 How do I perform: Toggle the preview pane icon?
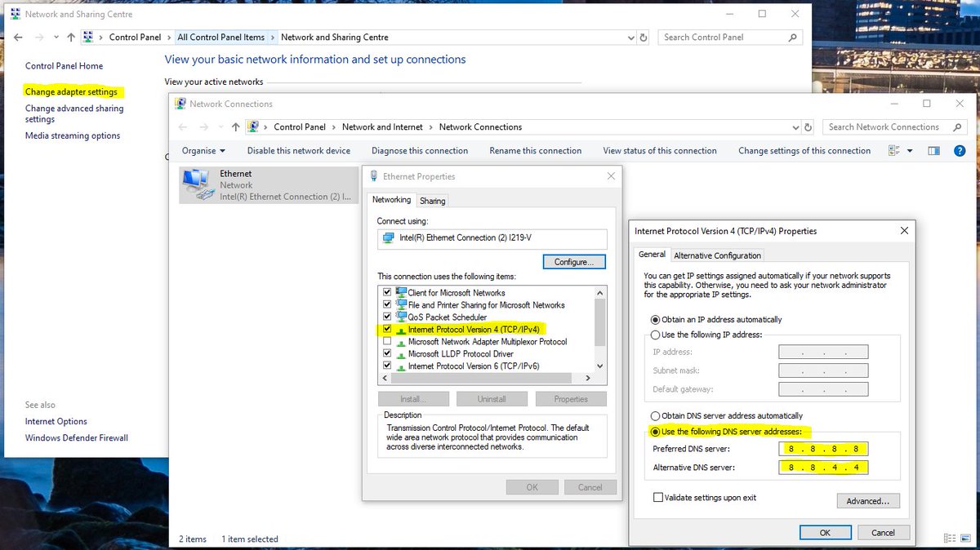(934, 151)
